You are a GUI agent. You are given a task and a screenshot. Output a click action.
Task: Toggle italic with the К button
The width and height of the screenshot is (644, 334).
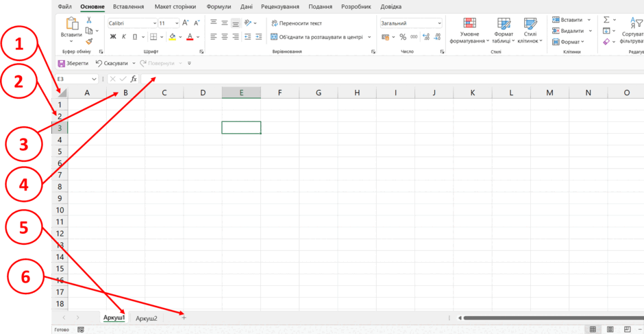click(x=123, y=37)
